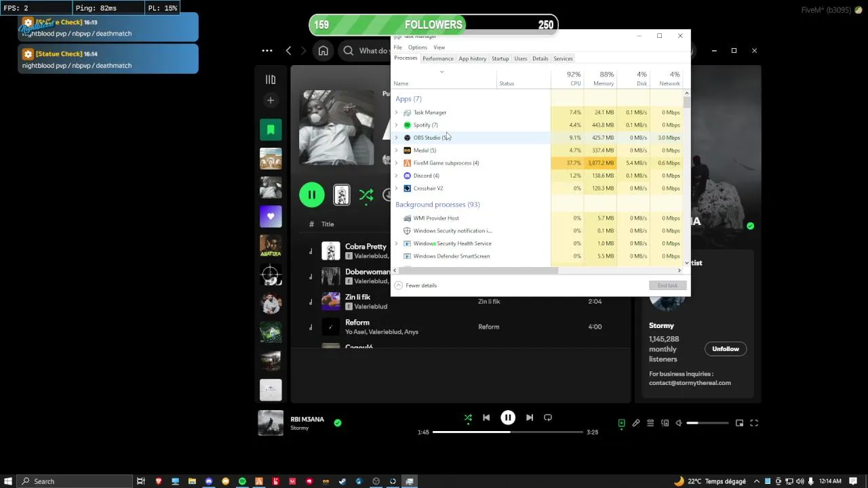Viewport: 868px width, 488px height.
Task: Switch to the Details tab
Action: tap(540, 58)
